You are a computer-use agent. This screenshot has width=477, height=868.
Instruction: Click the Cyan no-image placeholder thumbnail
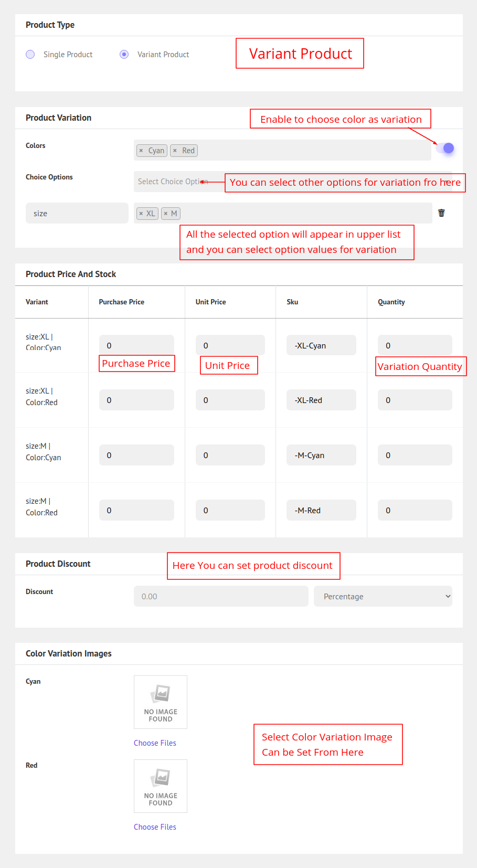click(161, 702)
